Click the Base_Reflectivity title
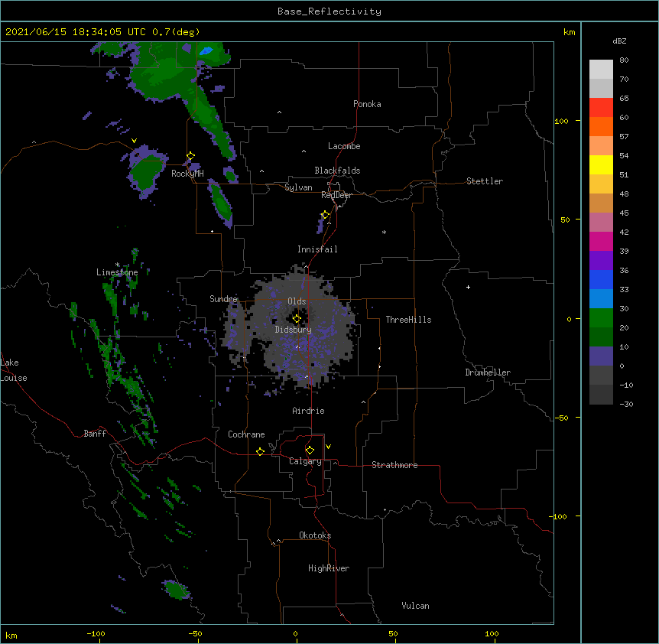This screenshot has height=644, width=659. click(x=329, y=11)
